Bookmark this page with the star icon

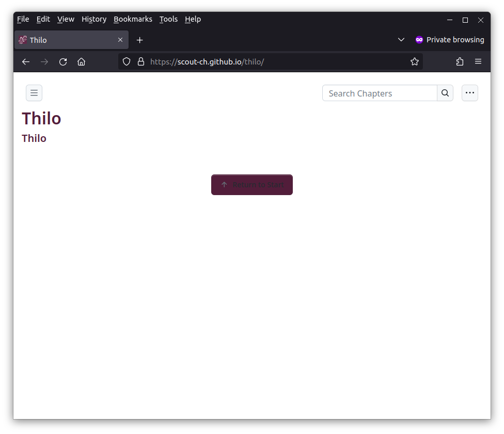coord(415,61)
